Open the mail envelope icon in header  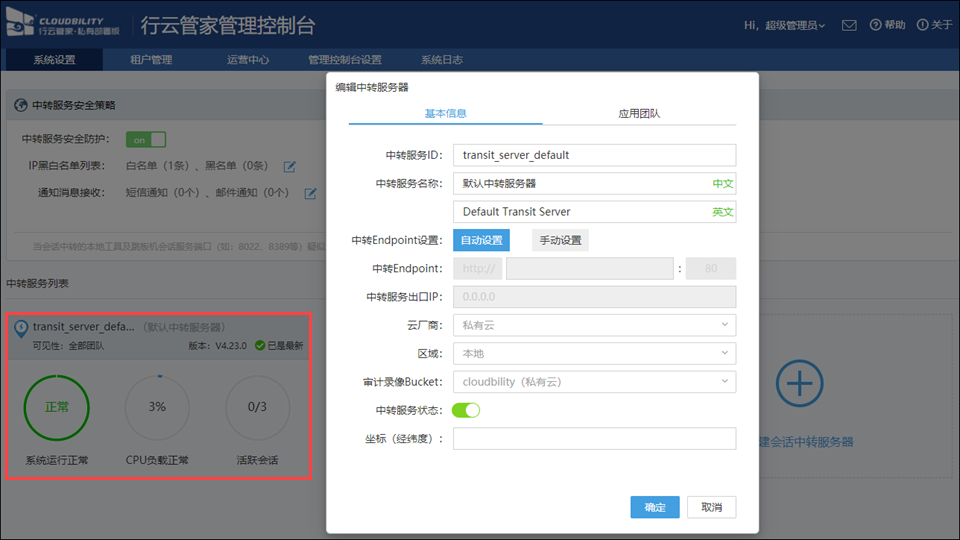pyautogui.click(x=849, y=25)
